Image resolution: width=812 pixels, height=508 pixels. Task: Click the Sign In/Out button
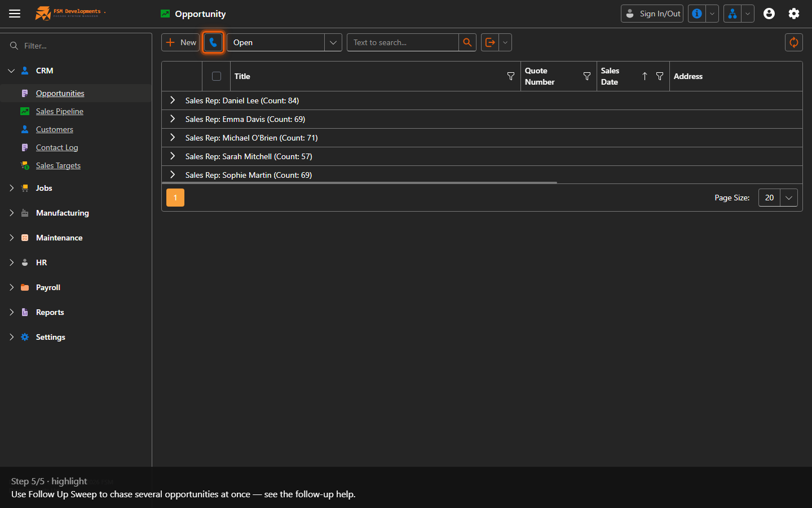[x=652, y=14]
